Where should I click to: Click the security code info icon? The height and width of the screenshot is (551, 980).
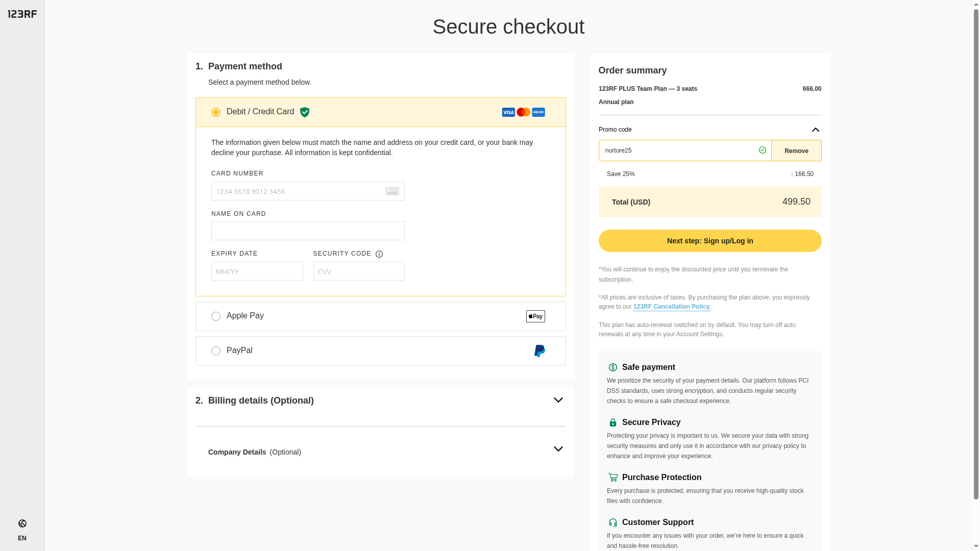[x=379, y=254]
